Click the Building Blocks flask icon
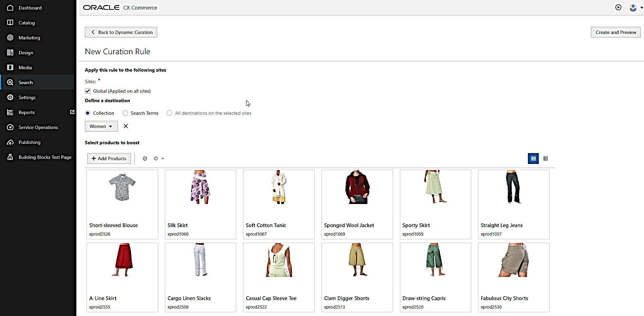This screenshot has height=316, width=644. point(10,157)
